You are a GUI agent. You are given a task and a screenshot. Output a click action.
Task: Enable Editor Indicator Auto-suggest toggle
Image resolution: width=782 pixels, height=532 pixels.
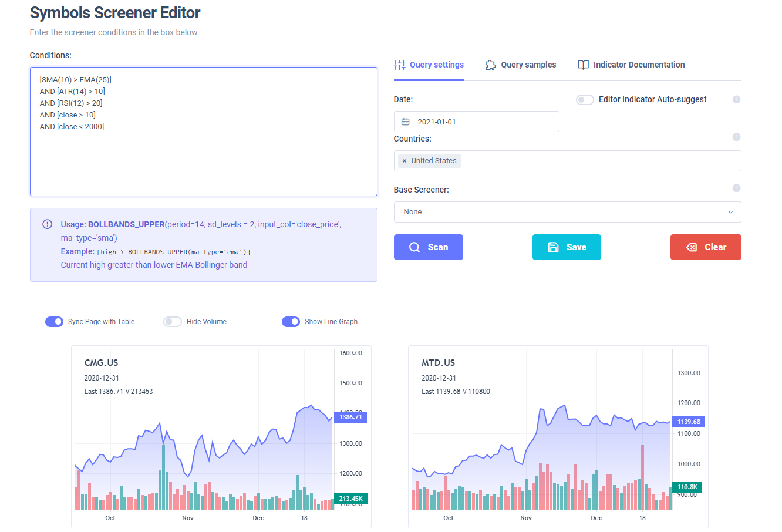point(585,100)
